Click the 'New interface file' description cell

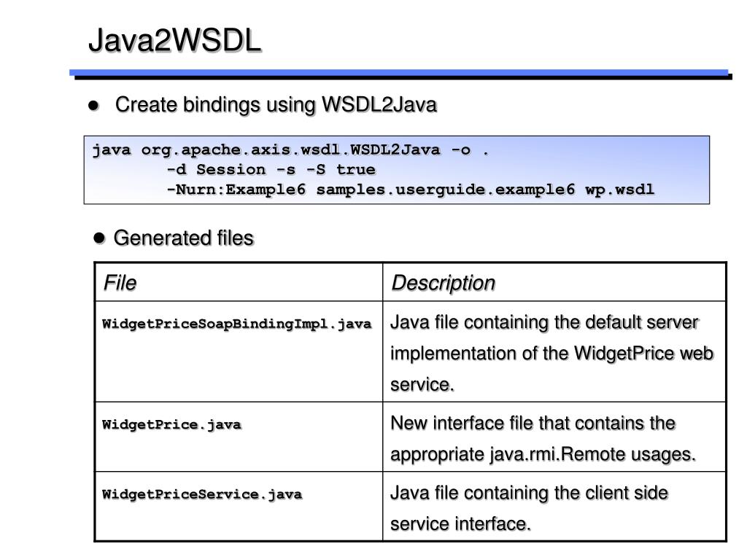click(554, 437)
